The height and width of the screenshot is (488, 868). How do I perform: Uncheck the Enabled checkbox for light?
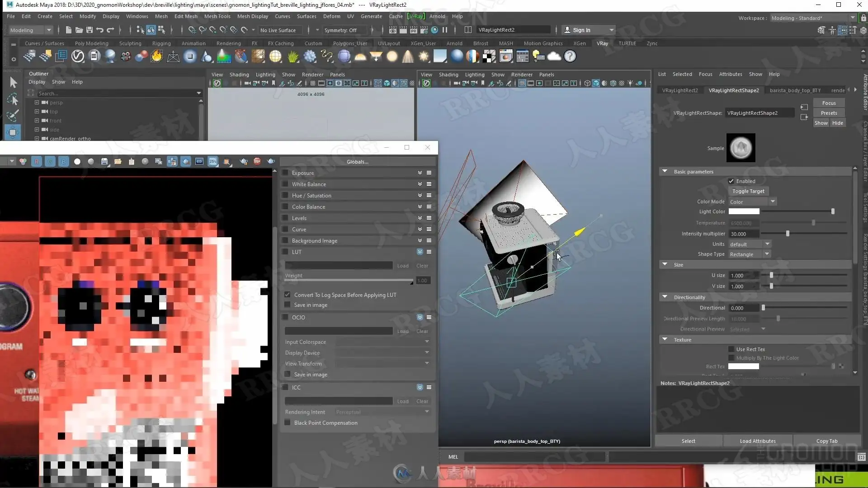(x=731, y=181)
